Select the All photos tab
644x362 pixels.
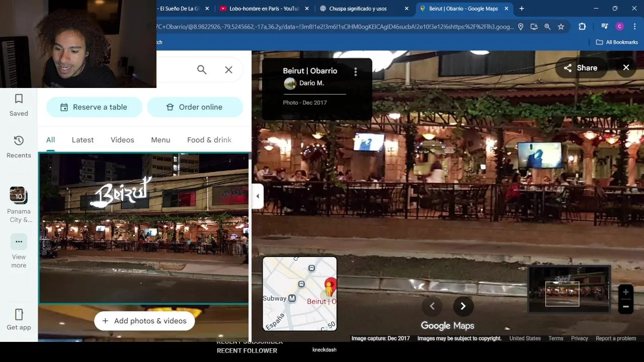point(50,140)
